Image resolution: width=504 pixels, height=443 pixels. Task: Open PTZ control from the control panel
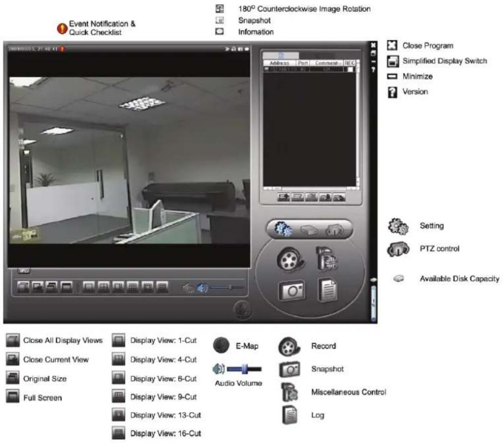335,230
